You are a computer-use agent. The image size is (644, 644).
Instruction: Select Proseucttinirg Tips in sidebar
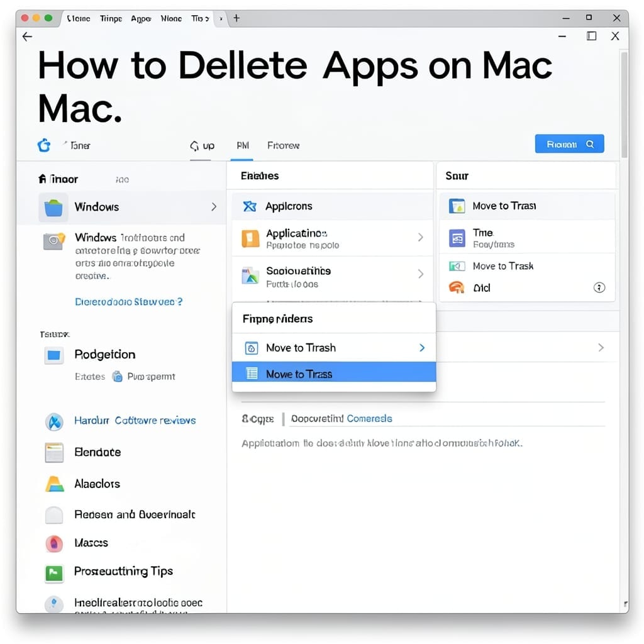tap(124, 571)
